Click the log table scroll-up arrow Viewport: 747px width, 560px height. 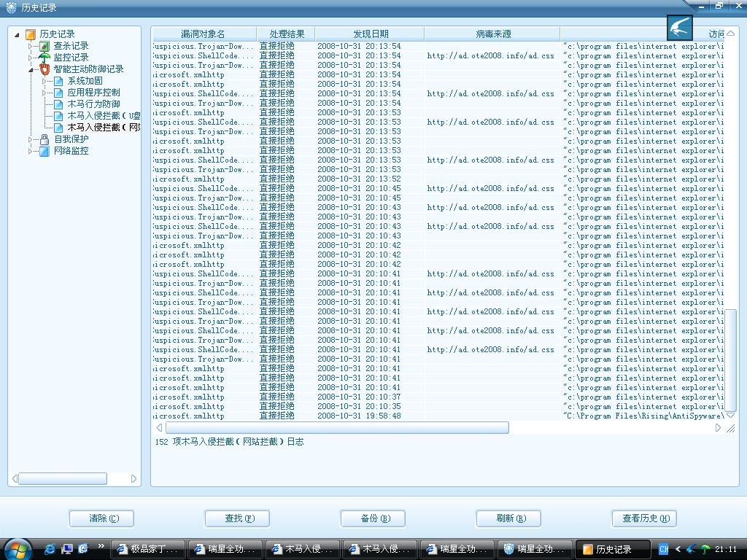pos(730,34)
